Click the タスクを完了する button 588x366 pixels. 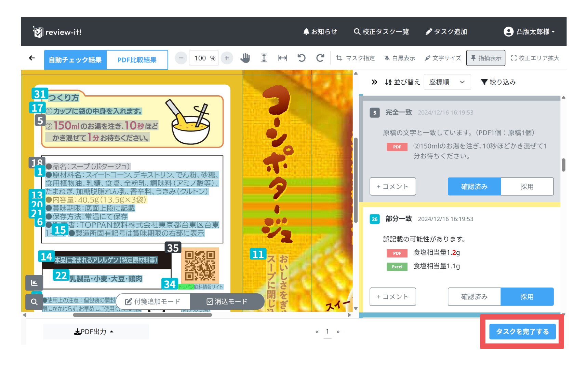522,332
